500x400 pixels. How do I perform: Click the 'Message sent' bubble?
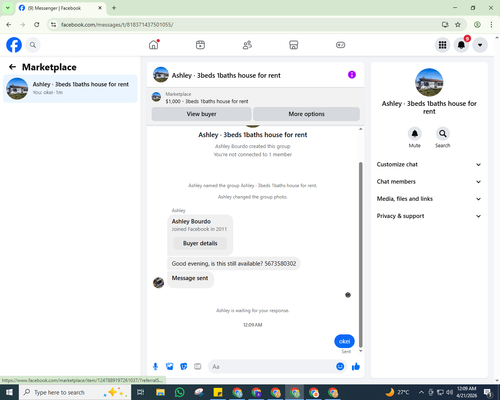(190, 278)
